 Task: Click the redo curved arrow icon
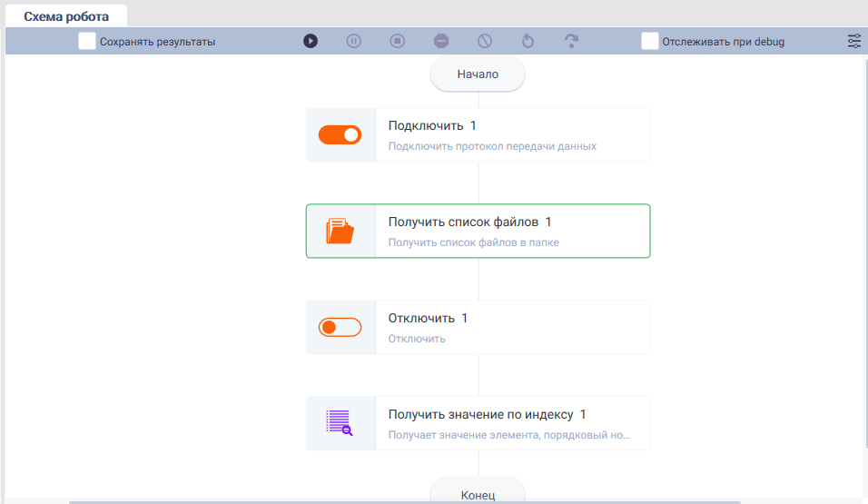click(572, 41)
